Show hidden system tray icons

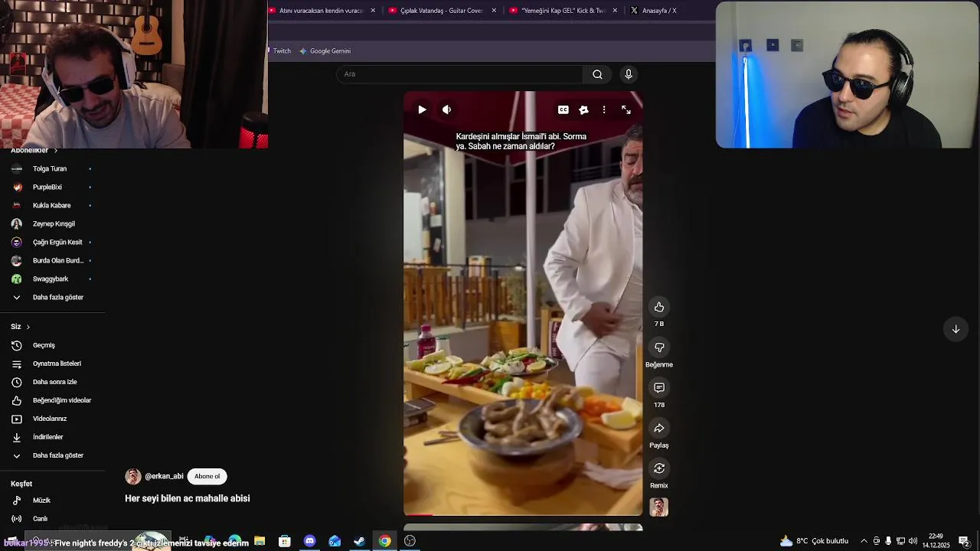click(x=864, y=541)
